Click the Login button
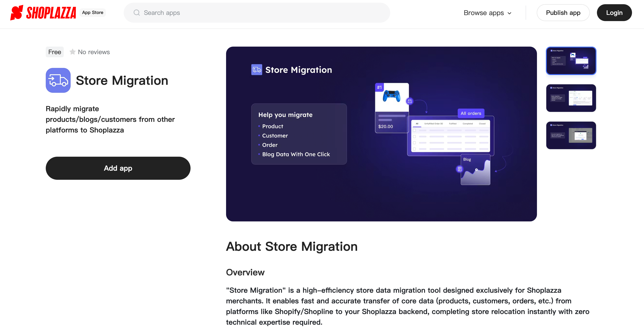 tap(614, 13)
